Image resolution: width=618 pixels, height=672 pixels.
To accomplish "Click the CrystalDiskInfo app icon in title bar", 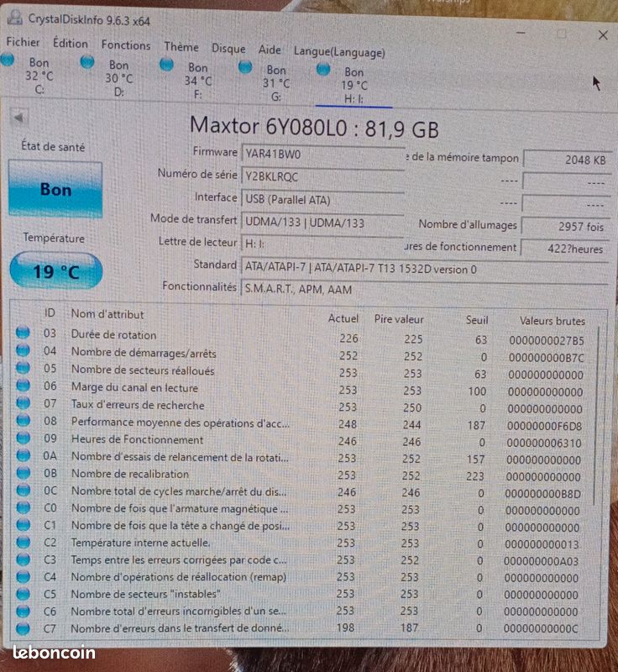I will coord(15,17).
